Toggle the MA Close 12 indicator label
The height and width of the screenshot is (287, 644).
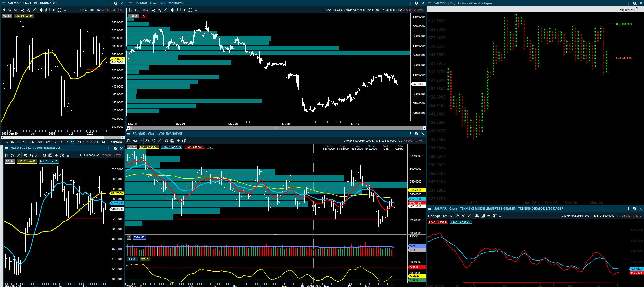(24, 16)
